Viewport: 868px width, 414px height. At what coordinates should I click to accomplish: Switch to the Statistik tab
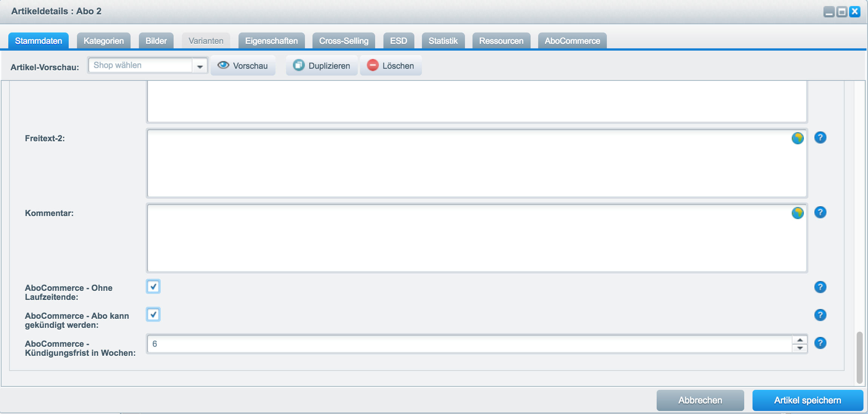coord(443,41)
